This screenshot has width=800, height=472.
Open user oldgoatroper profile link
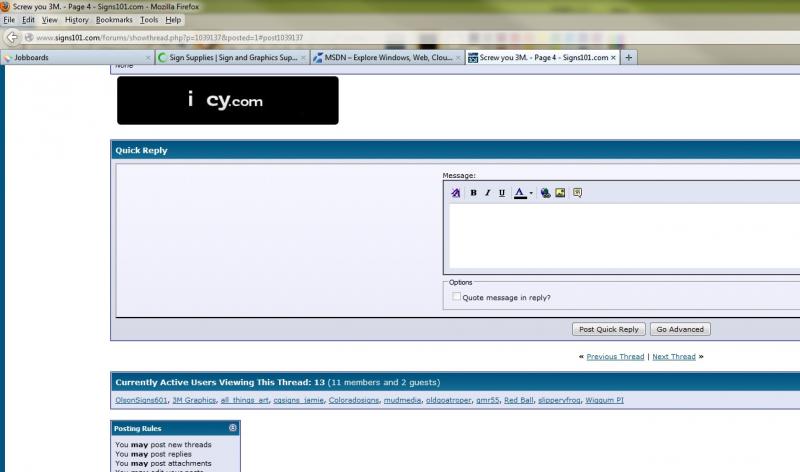click(448, 401)
